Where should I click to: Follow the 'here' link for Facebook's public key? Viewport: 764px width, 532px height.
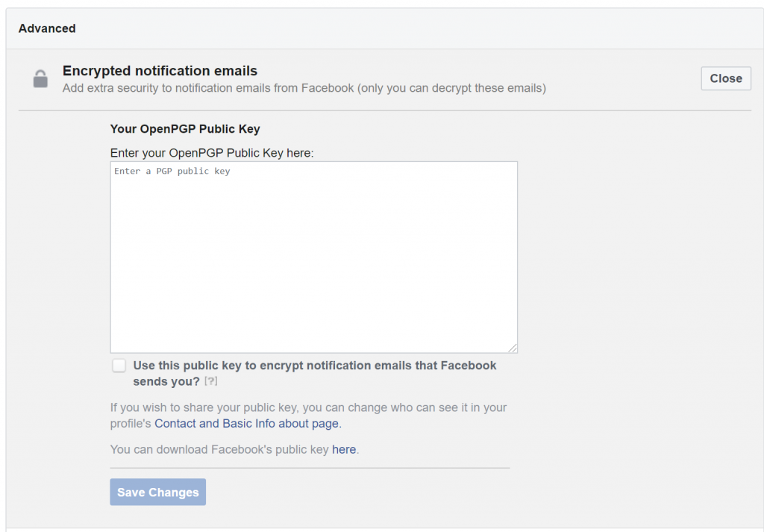click(x=344, y=449)
